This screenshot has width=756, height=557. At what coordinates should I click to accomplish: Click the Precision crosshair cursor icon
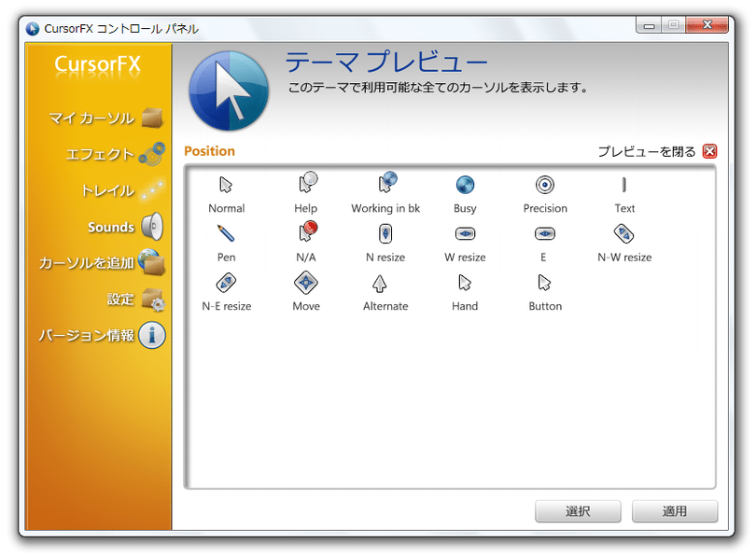pos(545,185)
